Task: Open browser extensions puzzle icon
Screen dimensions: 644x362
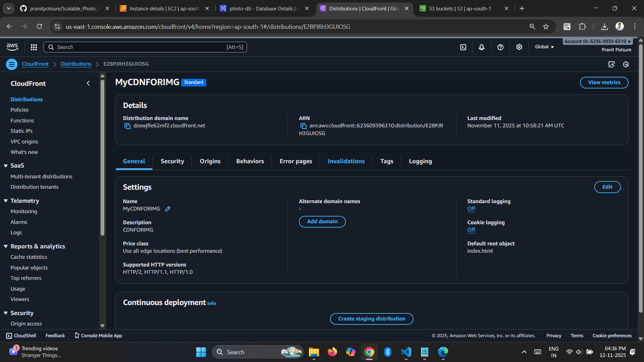Action: [x=583, y=26]
